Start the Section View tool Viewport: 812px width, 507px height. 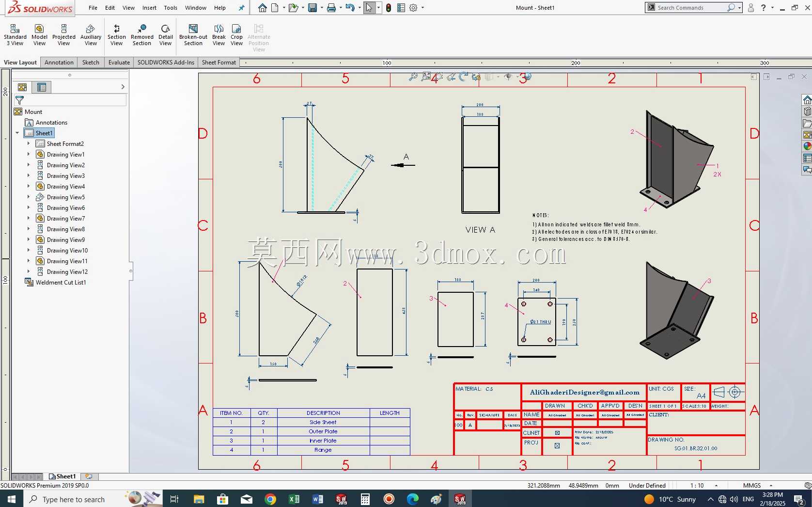pyautogui.click(x=116, y=35)
